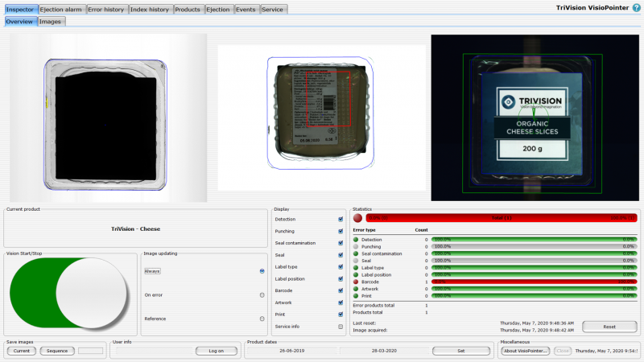The width and height of the screenshot is (644, 362).
Task: Click the Reset statistics button
Action: click(x=609, y=327)
